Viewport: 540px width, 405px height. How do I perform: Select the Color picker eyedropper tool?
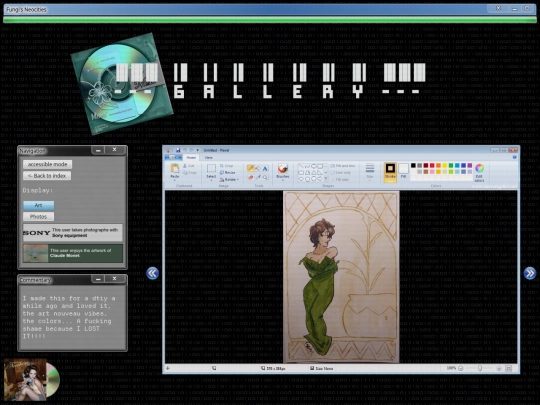coord(258,177)
